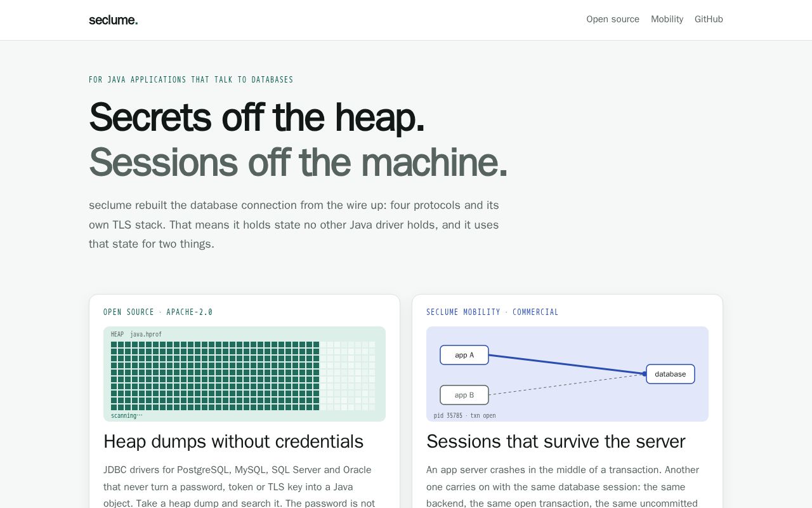
Task: Click the pid 35785 txn open caption
Action: pyautogui.click(x=465, y=415)
